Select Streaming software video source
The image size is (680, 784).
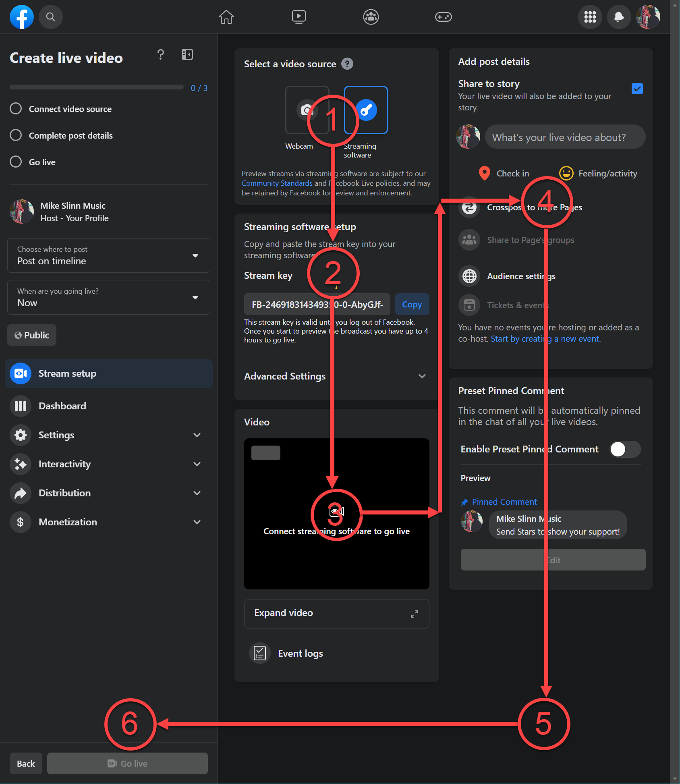point(366,110)
